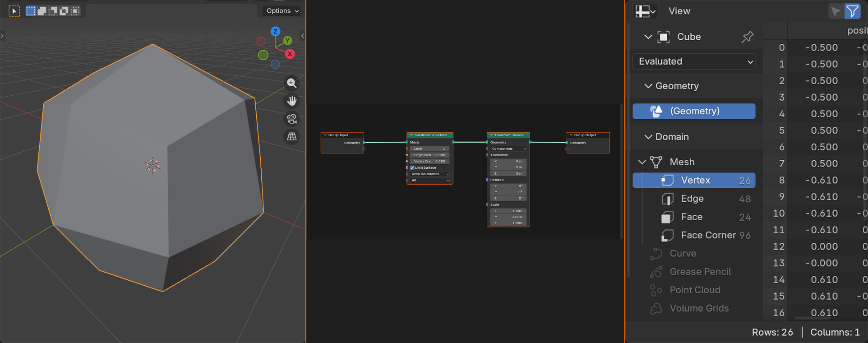Click Translation Y field
Viewport: 868px width, 343px height.
(x=508, y=167)
